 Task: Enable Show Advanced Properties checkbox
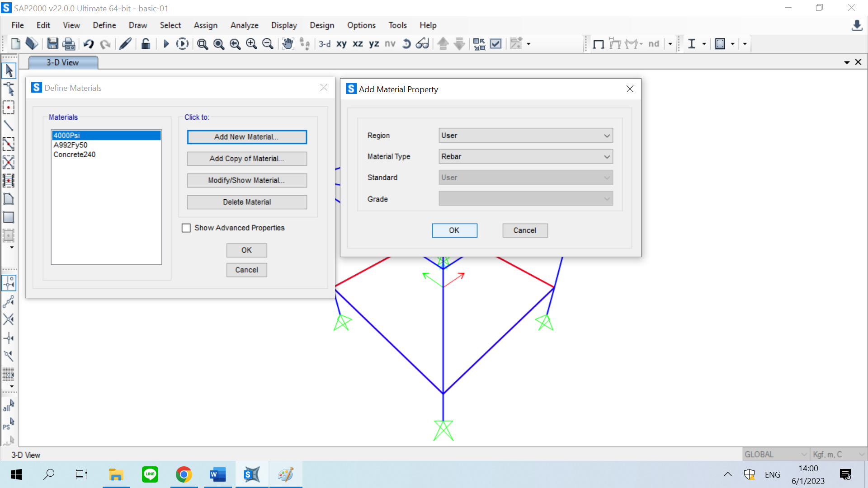pos(186,228)
